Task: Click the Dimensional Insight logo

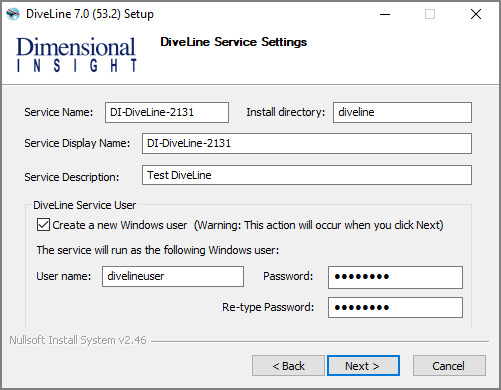Action: (x=76, y=54)
